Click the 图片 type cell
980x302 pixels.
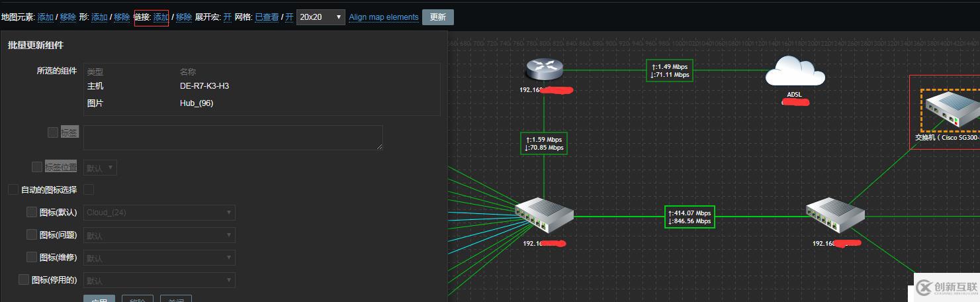[x=95, y=103]
